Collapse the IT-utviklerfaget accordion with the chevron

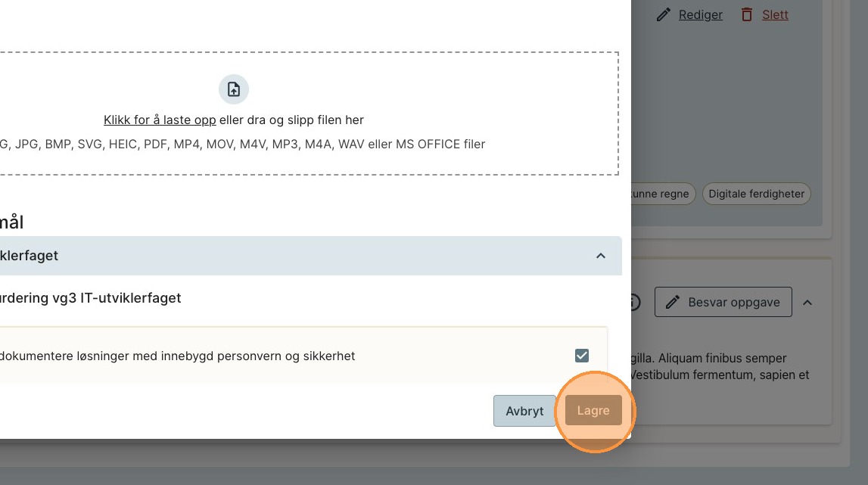tap(601, 256)
